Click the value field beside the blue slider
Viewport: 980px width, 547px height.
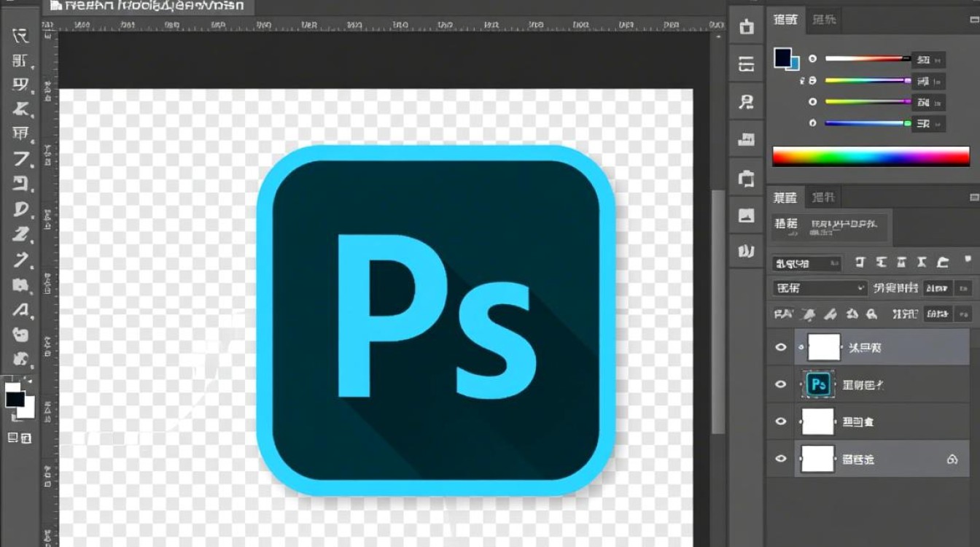[x=929, y=124]
